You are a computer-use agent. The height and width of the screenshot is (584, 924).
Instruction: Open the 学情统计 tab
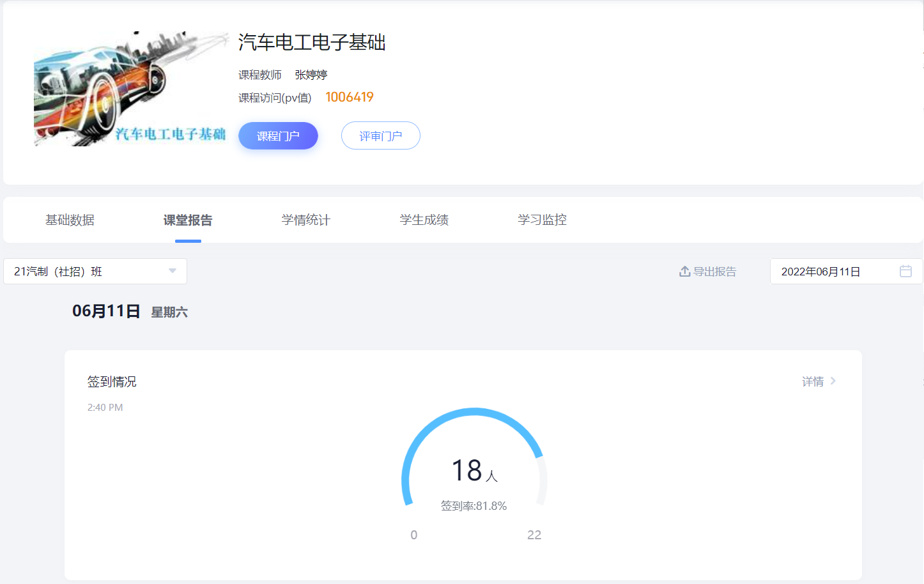click(305, 220)
